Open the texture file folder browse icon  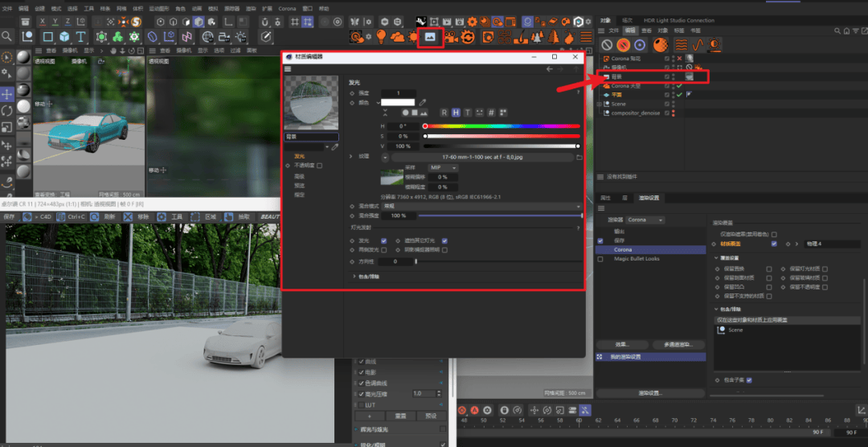pos(579,158)
